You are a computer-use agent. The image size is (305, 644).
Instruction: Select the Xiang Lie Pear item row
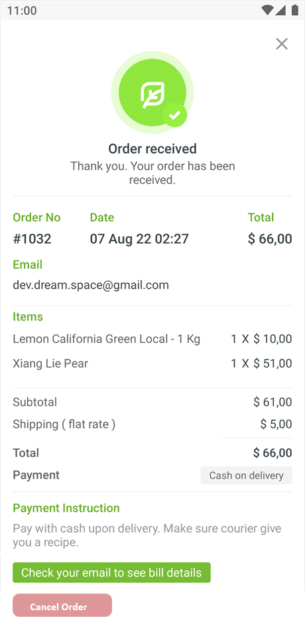152,363
